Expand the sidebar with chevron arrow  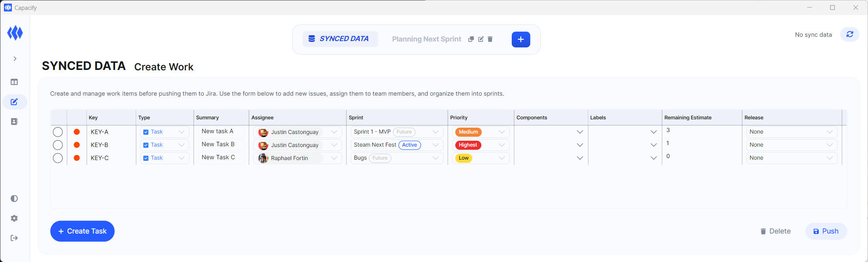coord(15,58)
